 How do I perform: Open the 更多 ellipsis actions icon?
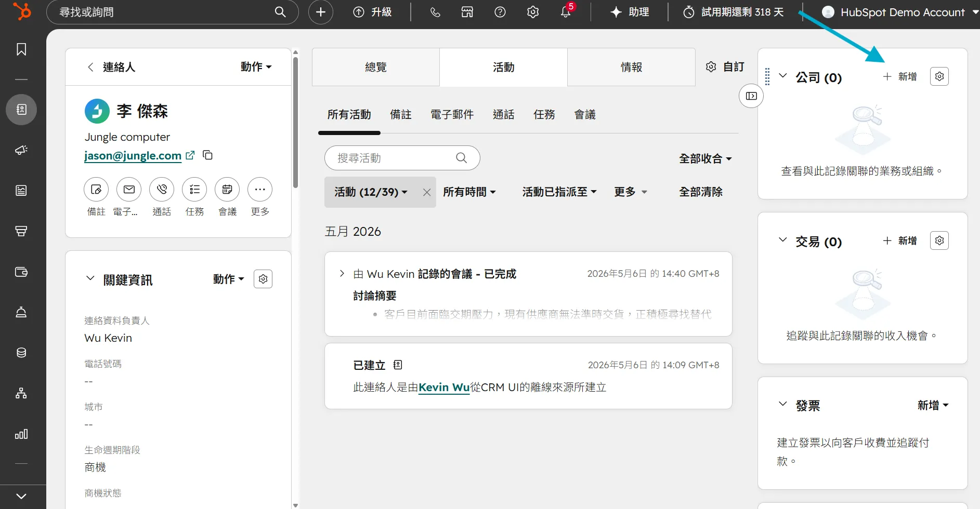pos(260,190)
